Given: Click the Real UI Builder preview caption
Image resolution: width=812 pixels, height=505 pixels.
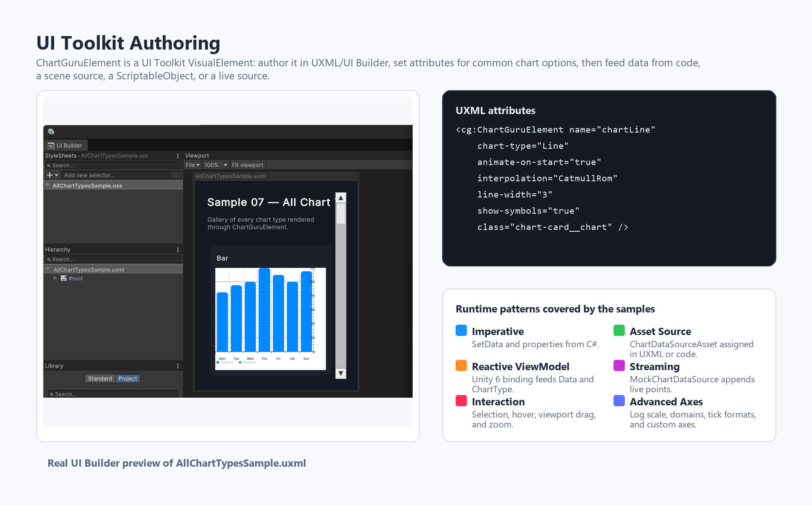Looking at the screenshot, I should (x=176, y=463).
